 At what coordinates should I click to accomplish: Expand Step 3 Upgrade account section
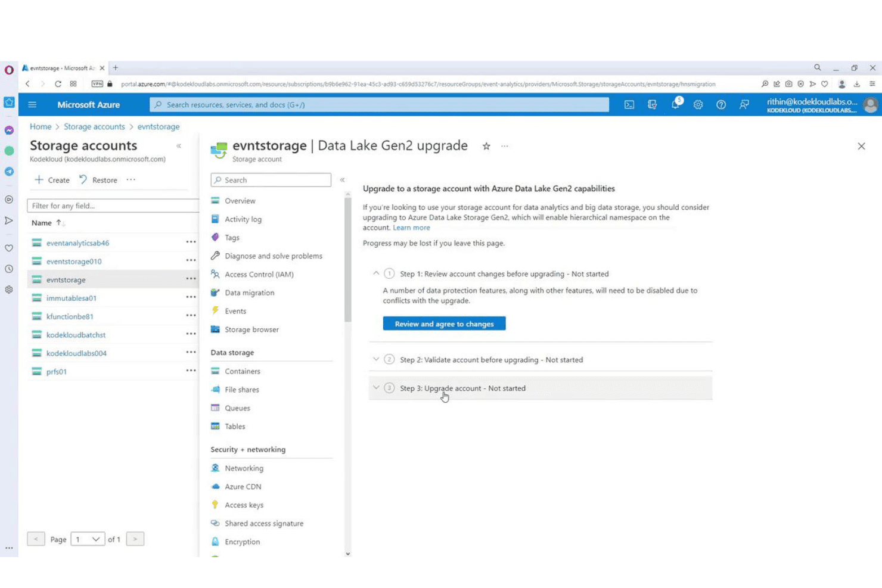(x=376, y=388)
